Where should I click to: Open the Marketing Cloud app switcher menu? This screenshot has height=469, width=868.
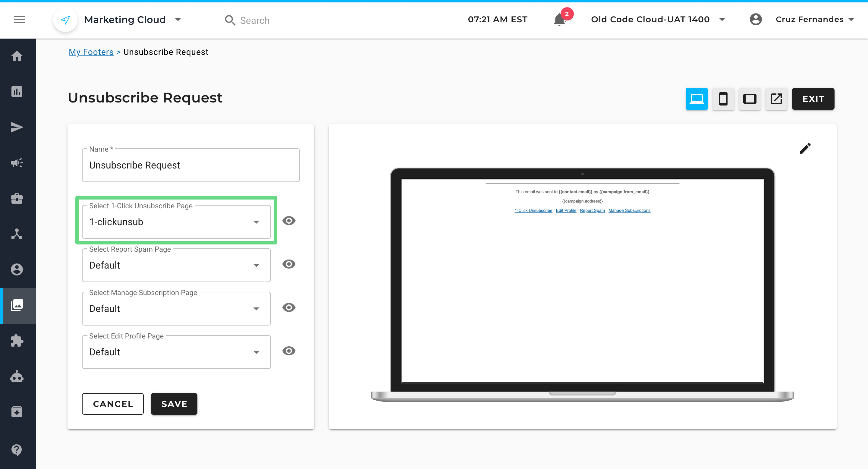tap(133, 20)
